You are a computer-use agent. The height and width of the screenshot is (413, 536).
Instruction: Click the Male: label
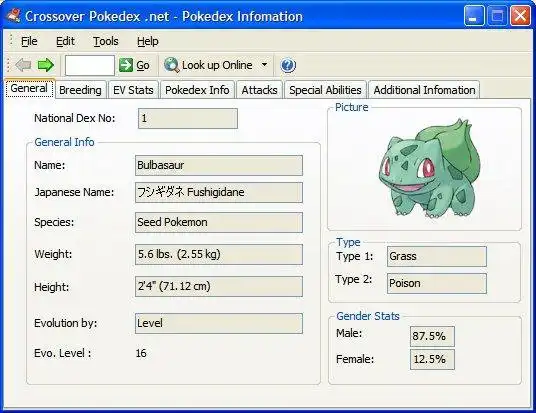coord(349,333)
